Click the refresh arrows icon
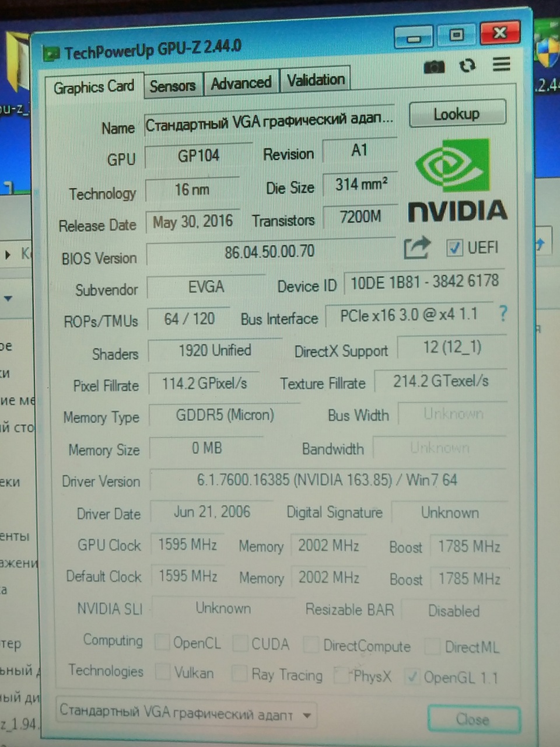The width and height of the screenshot is (560, 747). 467,66
